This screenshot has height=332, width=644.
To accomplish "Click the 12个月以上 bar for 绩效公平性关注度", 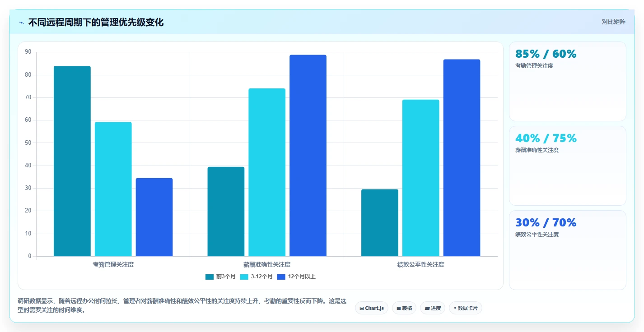I will point(462,158).
